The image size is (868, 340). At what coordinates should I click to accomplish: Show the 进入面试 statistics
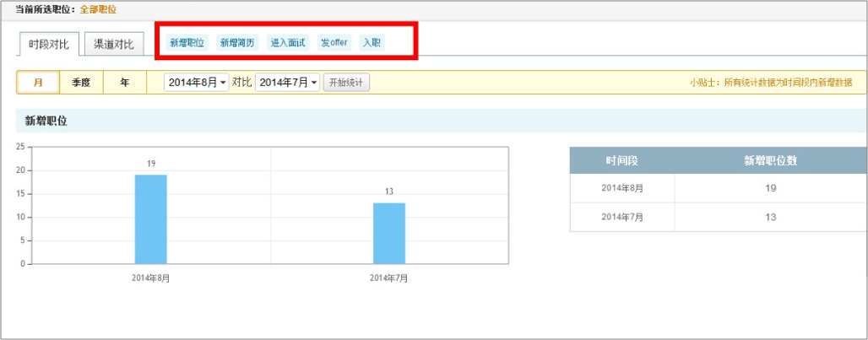288,42
